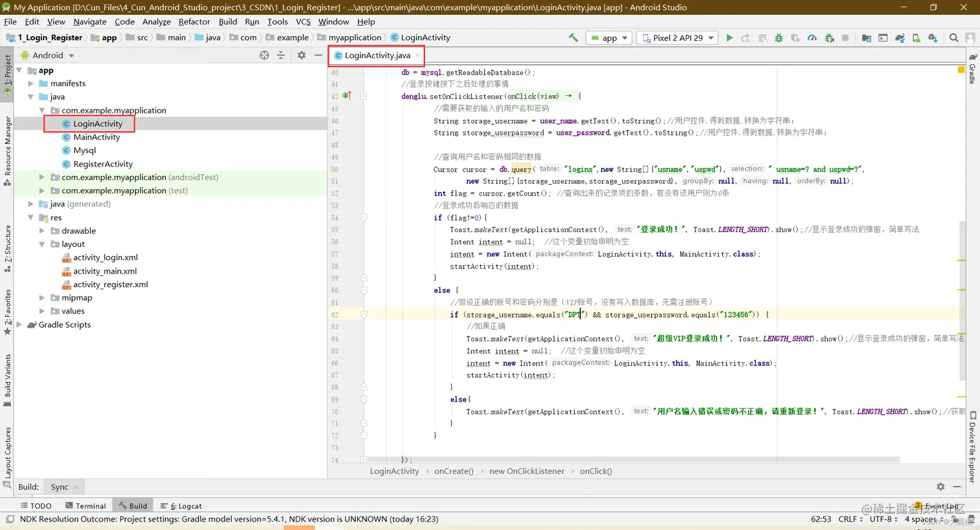The height and width of the screenshot is (530, 980).
Task: Open the Pixel 2 API 29 device dropdown
Action: (677, 38)
